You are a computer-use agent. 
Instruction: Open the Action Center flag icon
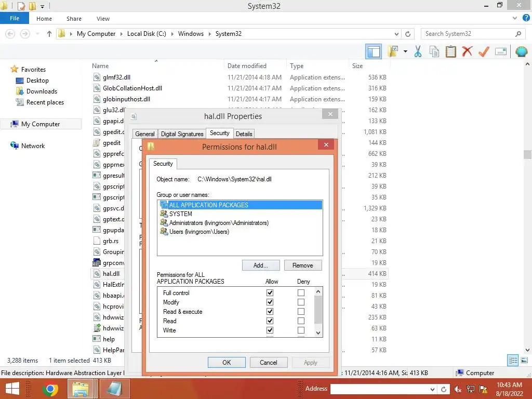click(x=484, y=389)
